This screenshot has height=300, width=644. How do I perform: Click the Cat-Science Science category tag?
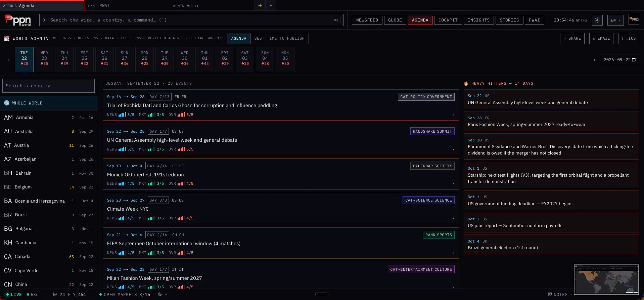tap(428, 200)
